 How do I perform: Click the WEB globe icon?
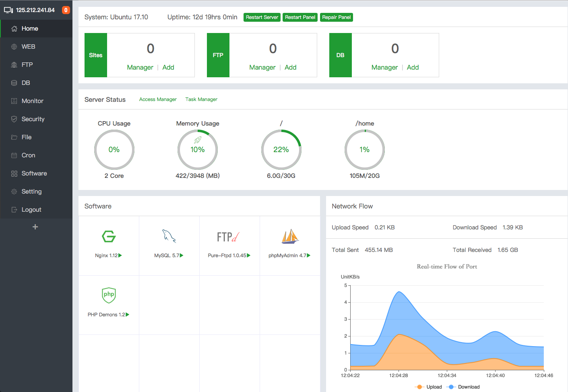(14, 47)
